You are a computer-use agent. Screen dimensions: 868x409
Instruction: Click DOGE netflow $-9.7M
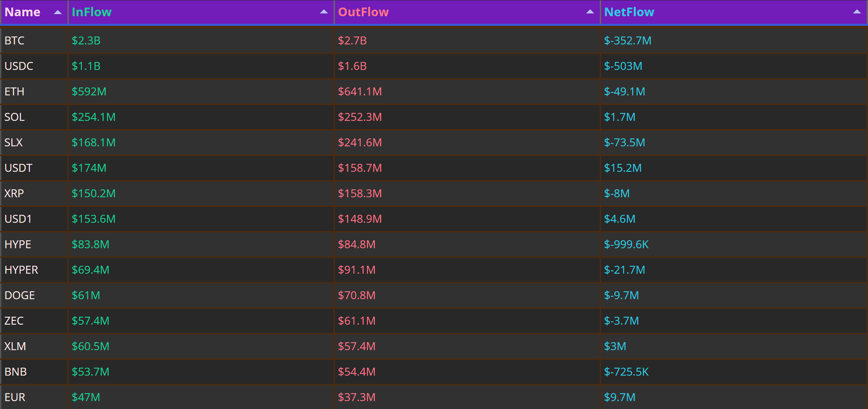click(621, 295)
